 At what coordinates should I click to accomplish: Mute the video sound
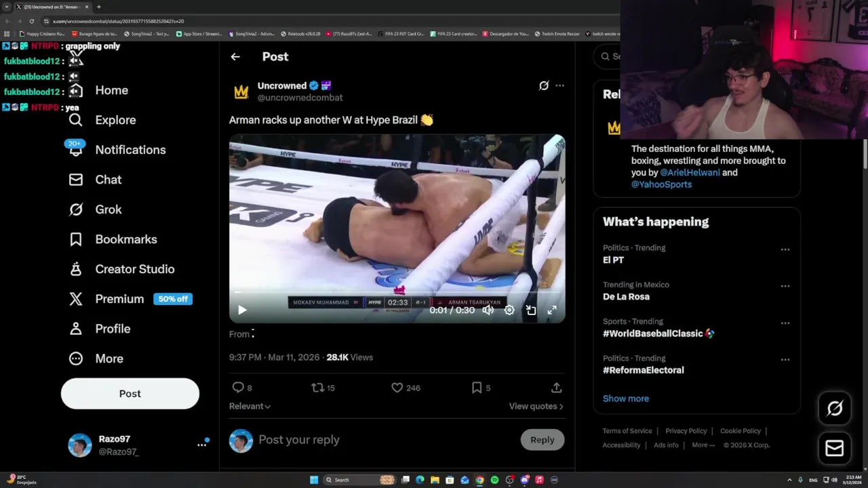click(488, 310)
